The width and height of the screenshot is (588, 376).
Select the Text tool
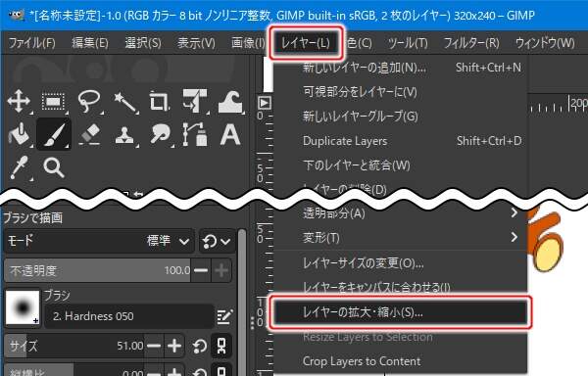(x=230, y=134)
